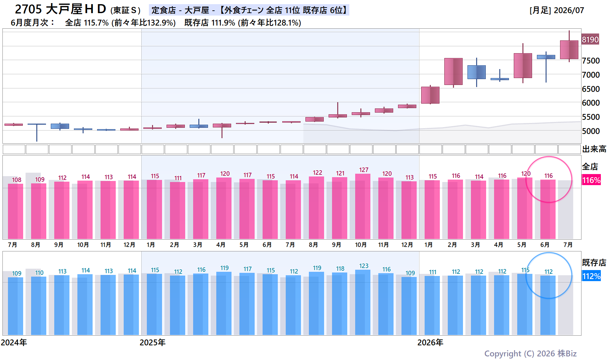Select the October 2025 pink bar labeled 127
The image size is (615, 364).
coord(363,206)
